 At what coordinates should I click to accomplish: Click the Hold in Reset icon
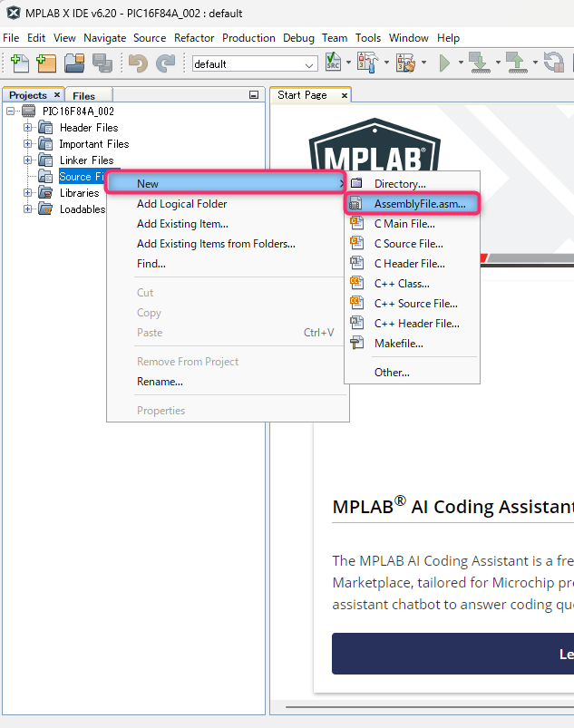pos(553,63)
